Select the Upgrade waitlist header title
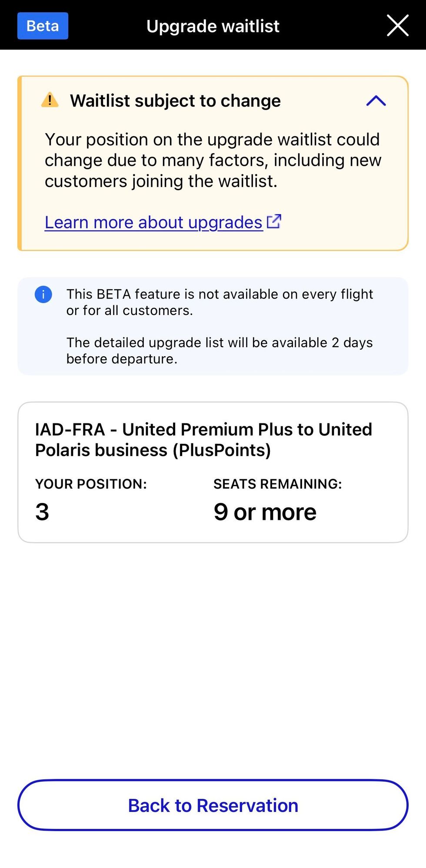Viewport: 426px width, 868px height. coord(213,26)
